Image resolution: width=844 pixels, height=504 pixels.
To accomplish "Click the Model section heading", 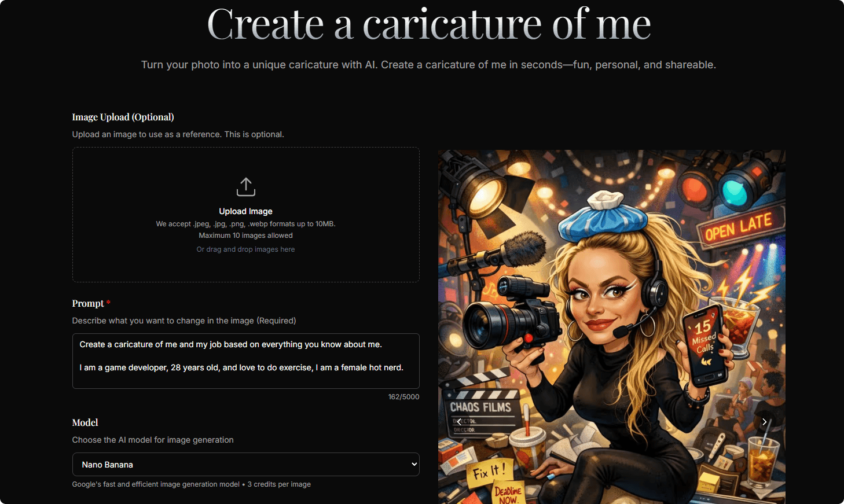I will 85,422.
